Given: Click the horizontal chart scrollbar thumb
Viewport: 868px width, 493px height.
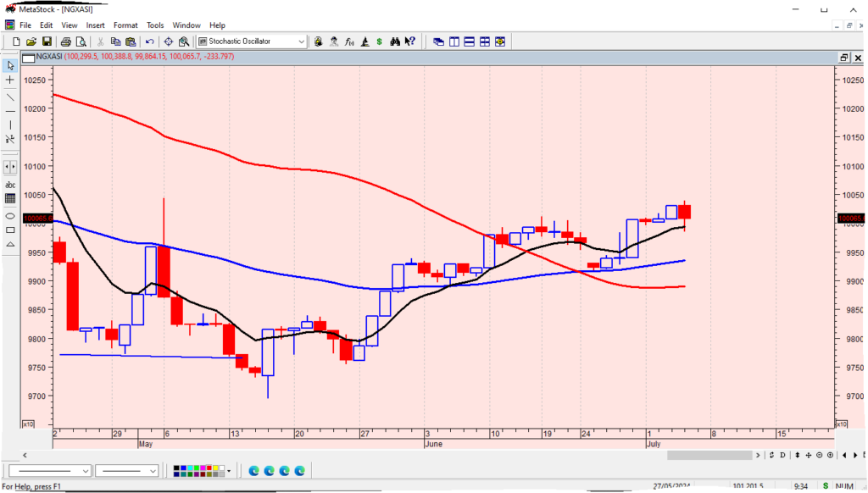Looking at the screenshot, I should click(709, 456).
